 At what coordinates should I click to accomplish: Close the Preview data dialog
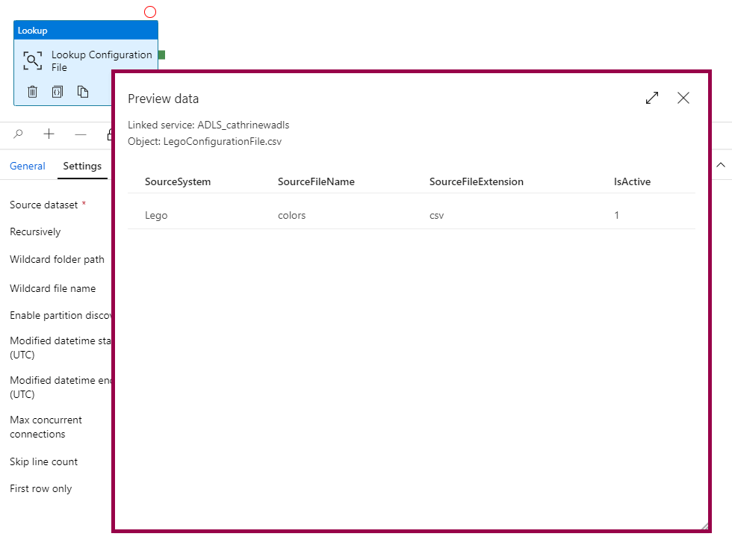coord(683,98)
